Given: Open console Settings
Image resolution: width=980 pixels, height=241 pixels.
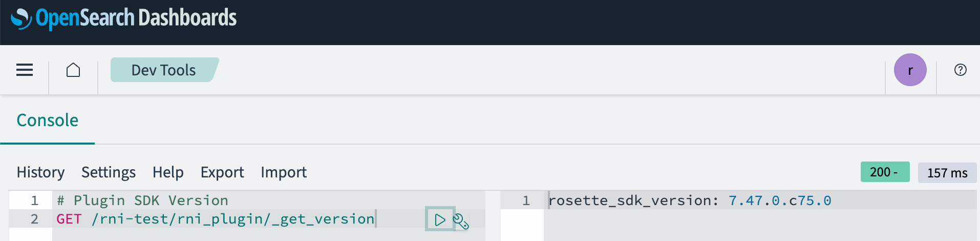Looking at the screenshot, I should coord(109,172).
